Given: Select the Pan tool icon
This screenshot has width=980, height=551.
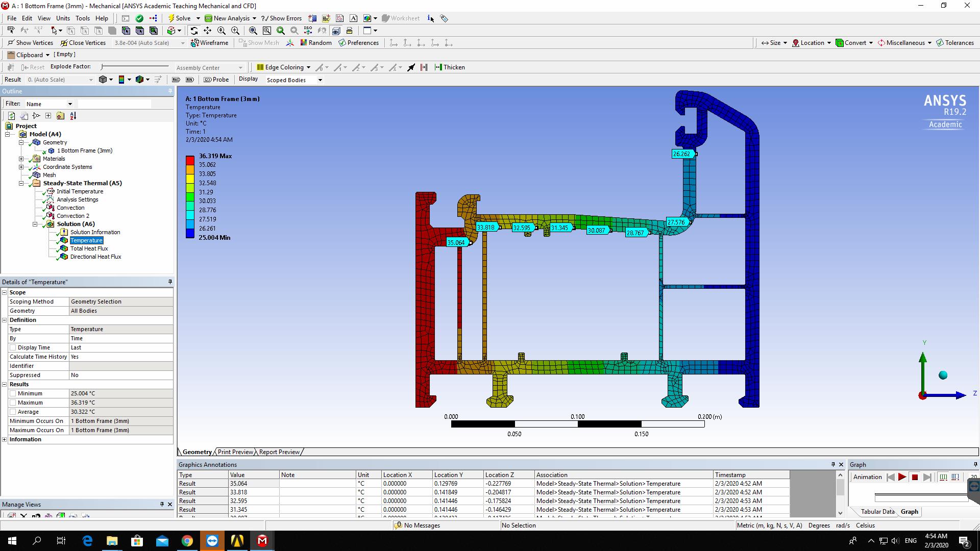Looking at the screenshot, I should tap(207, 31).
